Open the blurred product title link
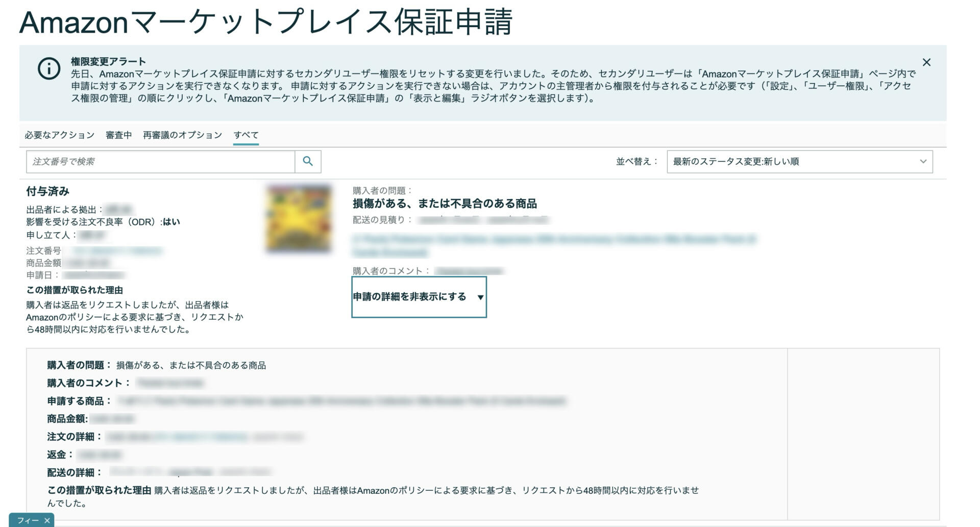The height and width of the screenshot is (527, 980). (554, 245)
